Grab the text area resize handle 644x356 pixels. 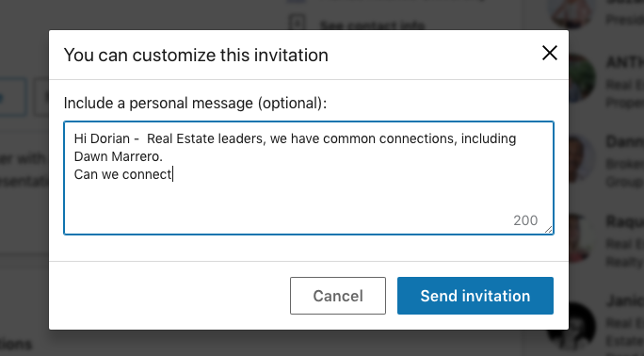pyautogui.click(x=549, y=230)
